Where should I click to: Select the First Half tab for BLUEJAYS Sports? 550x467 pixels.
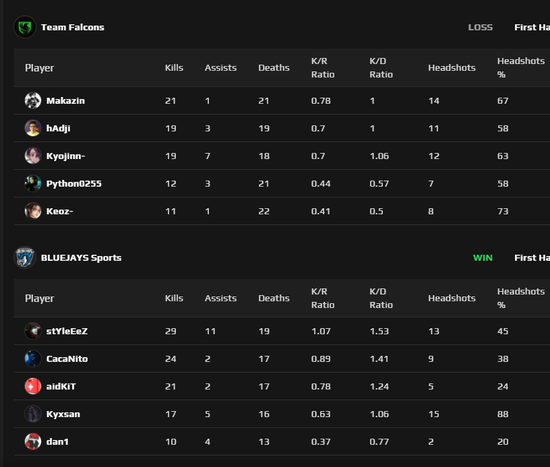coord(532,258)
